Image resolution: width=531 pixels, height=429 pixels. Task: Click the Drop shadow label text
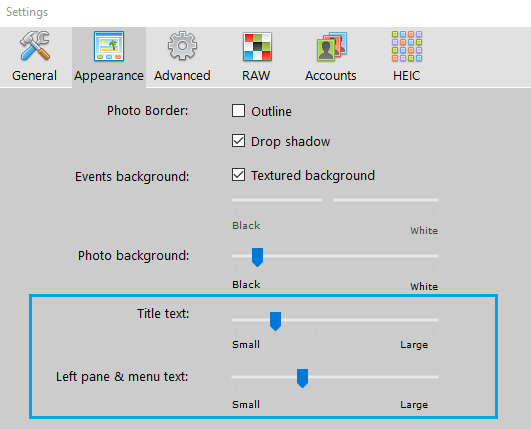pyautogui.click(x=291, y=142)
